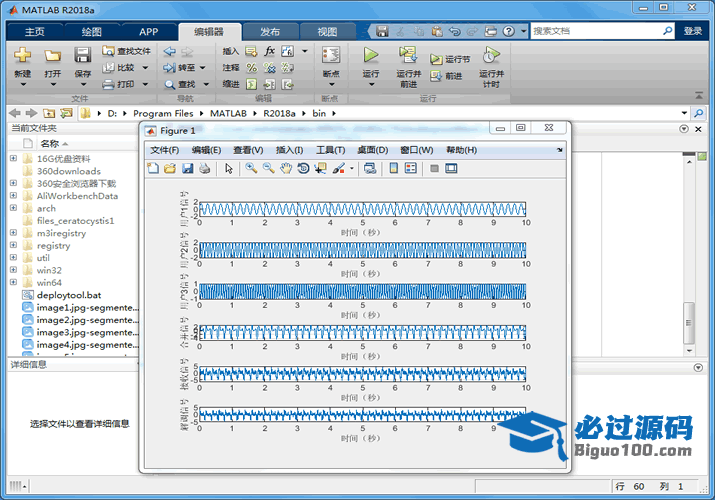Click the Insert Colorbar icon
Viewport: 715px width, 500px height.
[x=394, y=169]
